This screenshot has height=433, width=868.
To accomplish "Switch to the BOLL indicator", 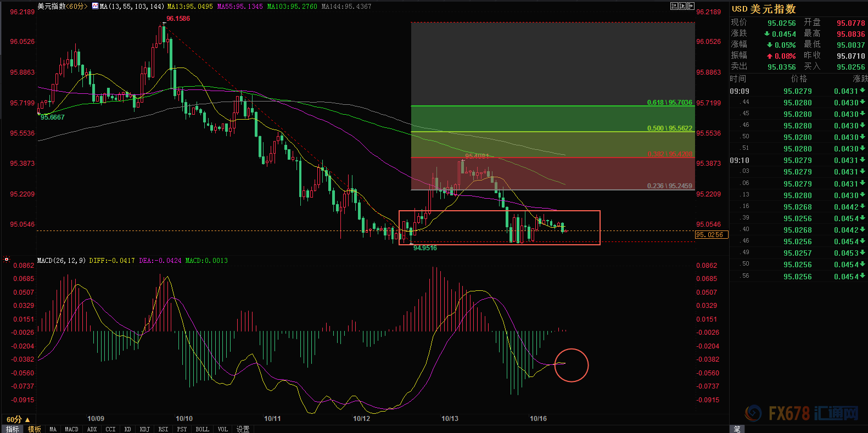I will click(202, 429).
